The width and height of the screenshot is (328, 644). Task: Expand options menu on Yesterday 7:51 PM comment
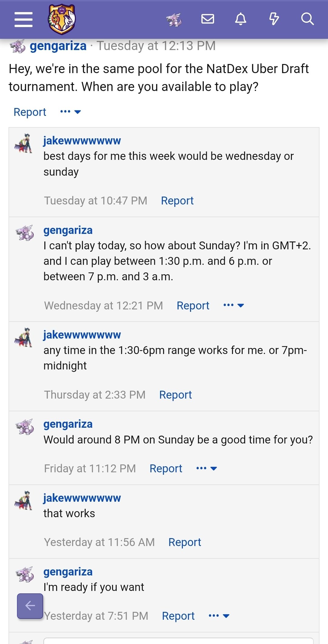(219, 616)
